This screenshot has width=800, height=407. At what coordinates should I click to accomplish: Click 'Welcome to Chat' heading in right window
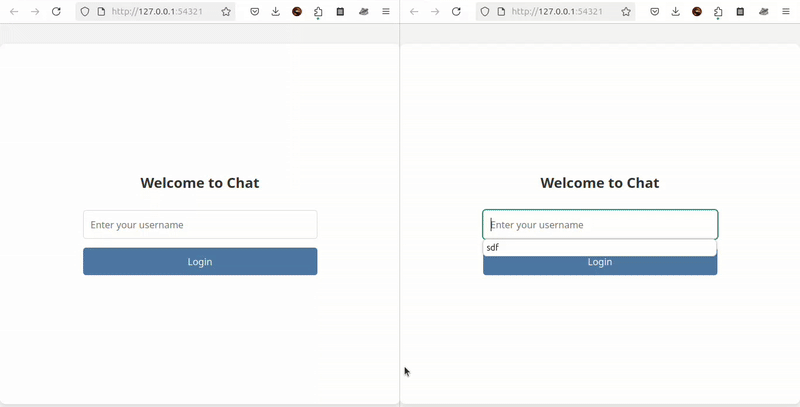pos(600,183)
